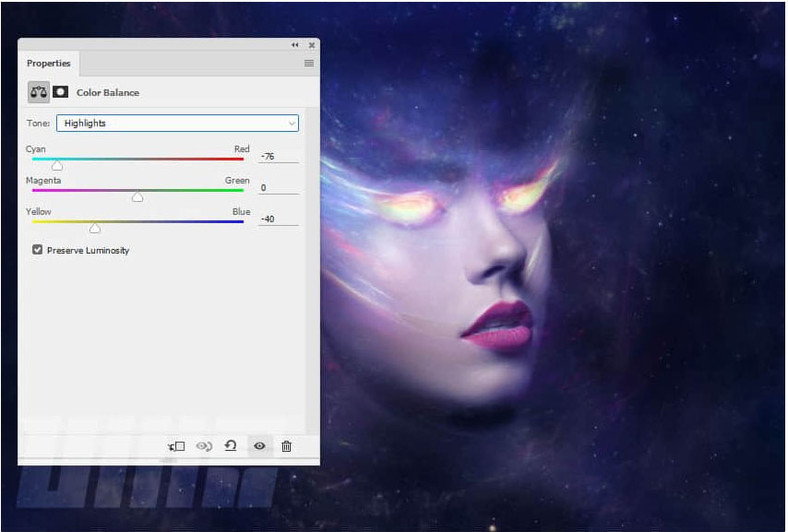The image size is (788, 532).
Task: Click the view previous state icon
Action: pyautogui.click(x=204, y=446)
